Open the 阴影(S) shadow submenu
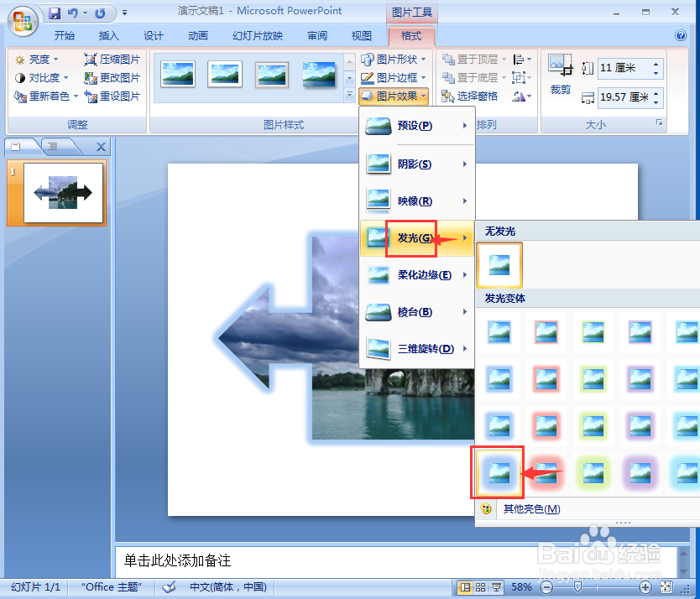 pos(416,164)
